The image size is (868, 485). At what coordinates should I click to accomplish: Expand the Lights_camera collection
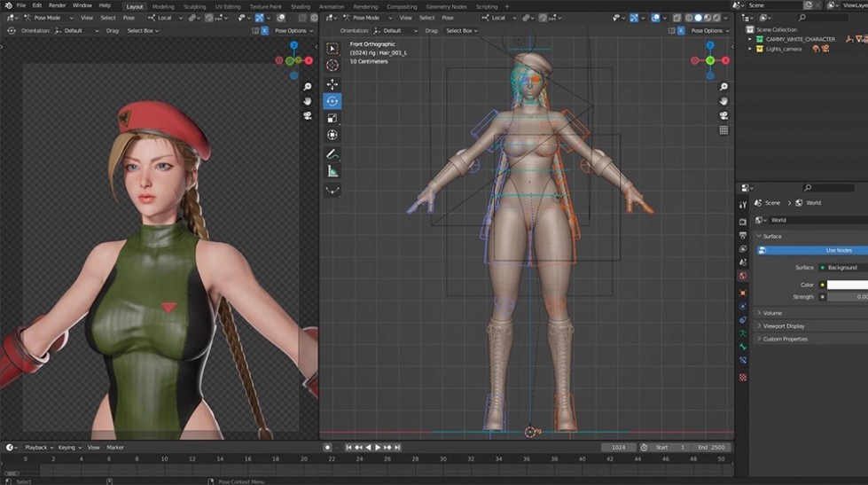[750, 49]
